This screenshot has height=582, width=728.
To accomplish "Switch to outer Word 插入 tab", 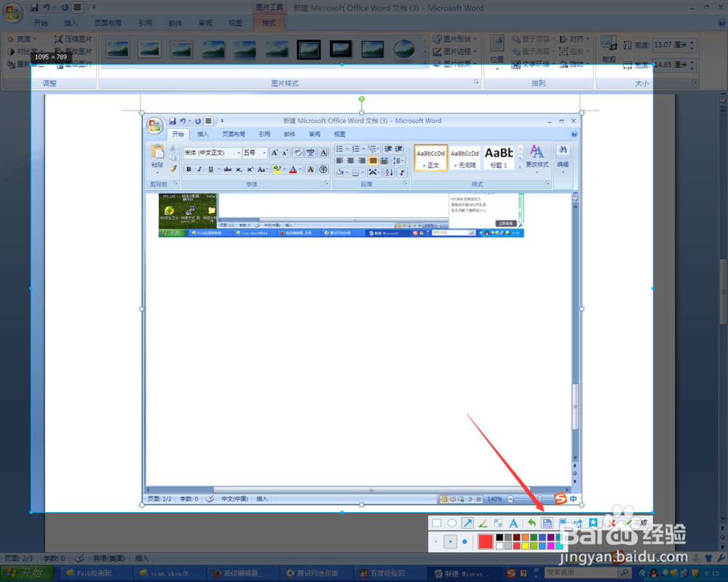I will click(71, 23).
